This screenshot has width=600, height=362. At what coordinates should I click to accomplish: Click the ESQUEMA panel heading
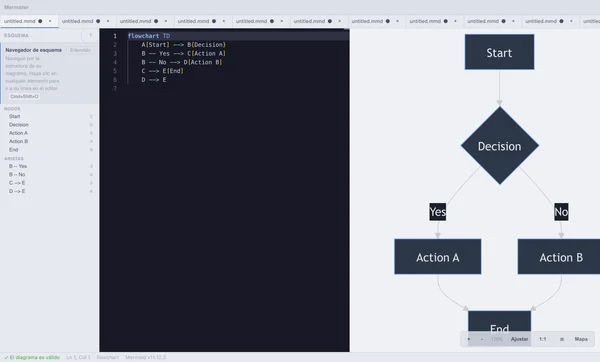pyautogui.click(x=16, y=36)
